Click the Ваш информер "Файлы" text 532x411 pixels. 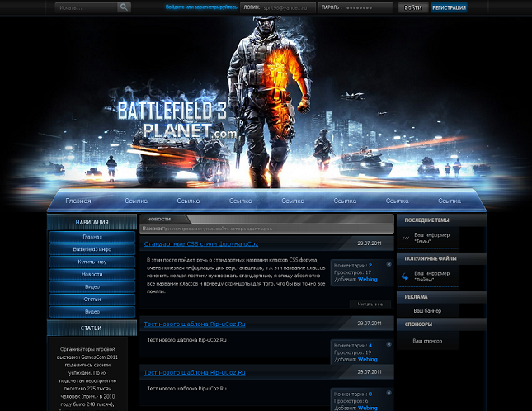(x=431, y=276)
